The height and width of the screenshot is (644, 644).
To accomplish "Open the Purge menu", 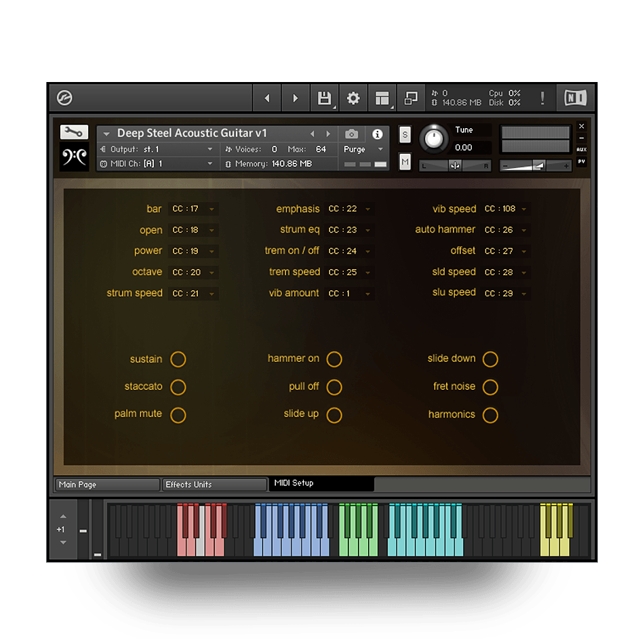I will coord(363,150).
